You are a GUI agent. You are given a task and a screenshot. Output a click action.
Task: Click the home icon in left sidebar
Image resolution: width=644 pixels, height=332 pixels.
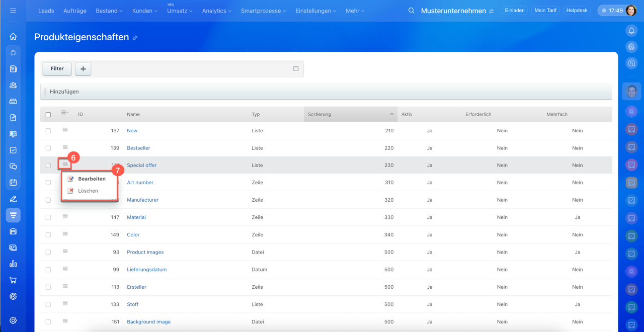[x=13, y=36]
